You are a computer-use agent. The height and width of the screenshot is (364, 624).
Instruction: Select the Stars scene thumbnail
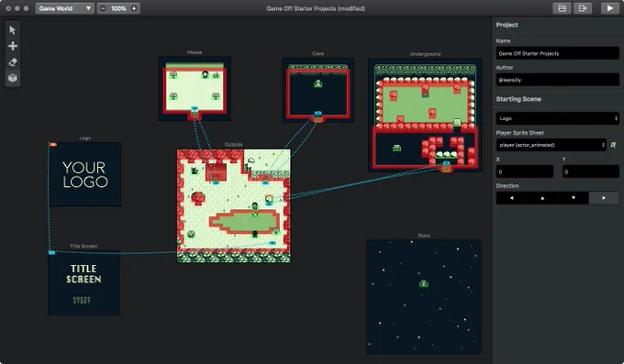(424, 297)
